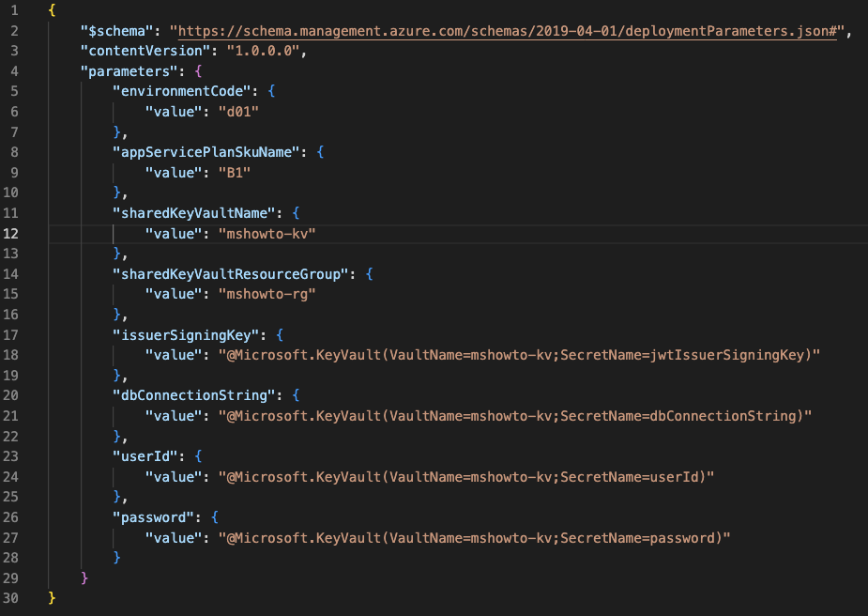The height and width of the screenshot is (616, 868).
Task: Click the "value" key on line 6
Action: [174, 112]
